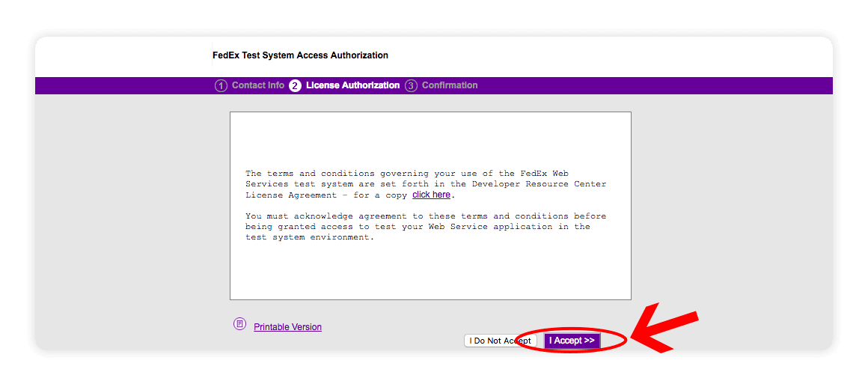
Task: Select the Contact Info step tab
Action: point(258,85)
